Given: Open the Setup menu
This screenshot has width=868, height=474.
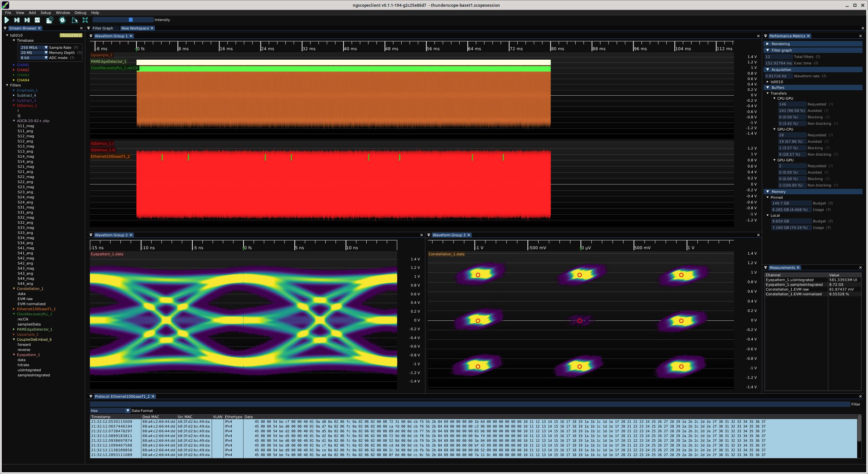Looking at the screenshot, I should click(46, 13).
